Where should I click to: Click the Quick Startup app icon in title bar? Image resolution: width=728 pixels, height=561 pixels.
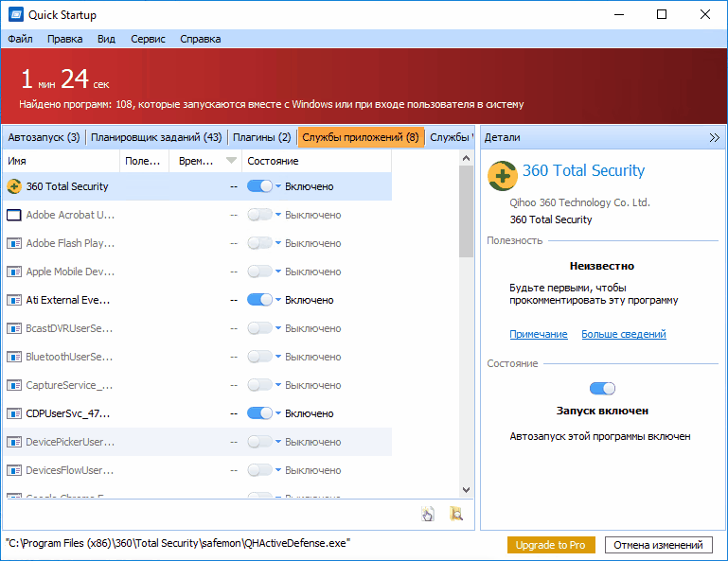coord(15,15)
